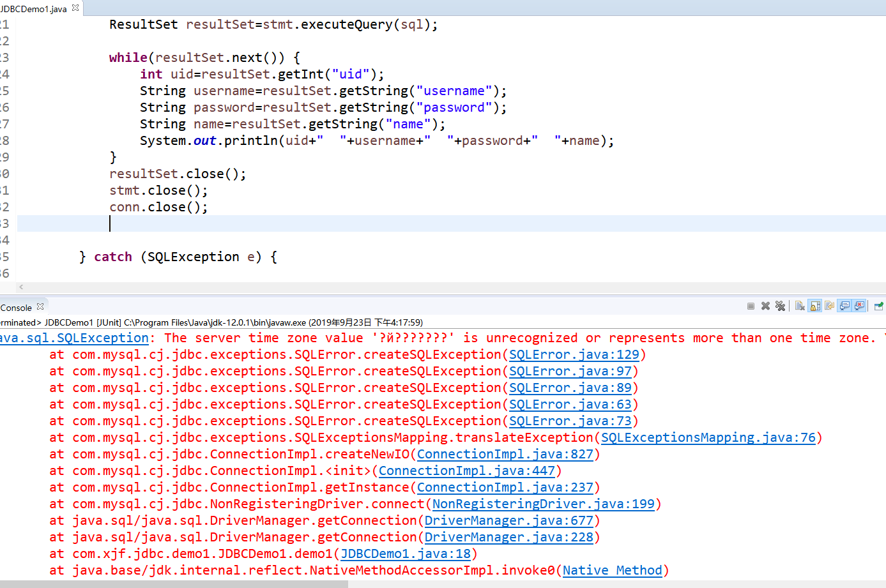Jump to JDBCDemo1.java:18 from stack trace
This screenshot has width=886, height=588.
(406, 554)
